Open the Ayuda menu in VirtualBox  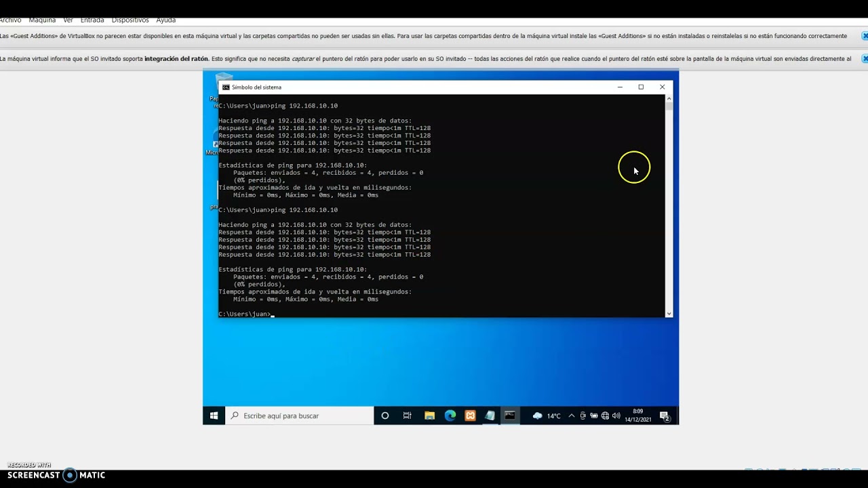(x=165, y=20)
